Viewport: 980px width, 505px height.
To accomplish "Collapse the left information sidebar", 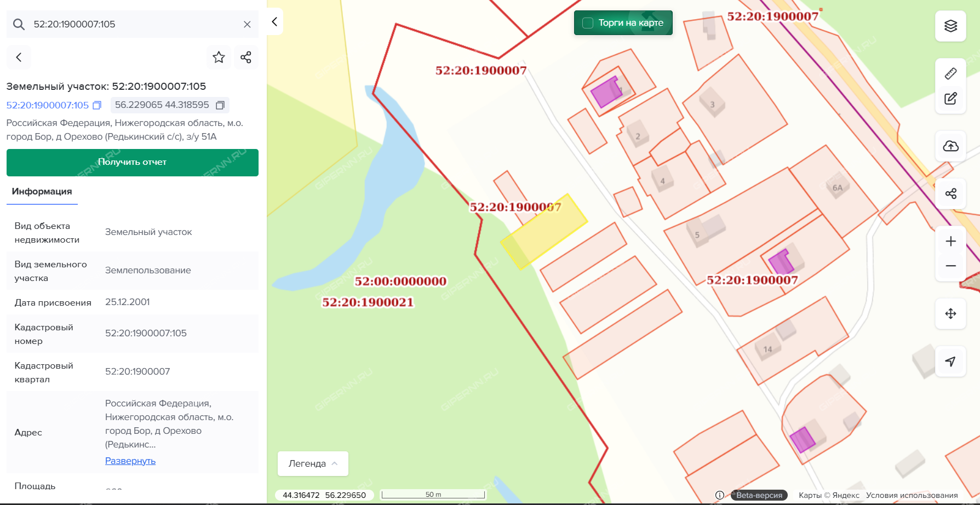I will (274, 22).
